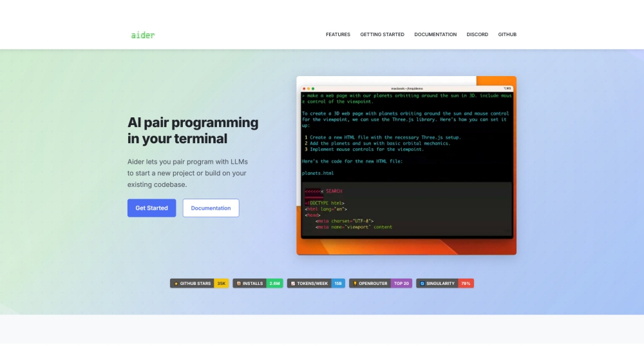
Task: Click the star icon on GitHub Stars badge
Action: click(176, 283)
